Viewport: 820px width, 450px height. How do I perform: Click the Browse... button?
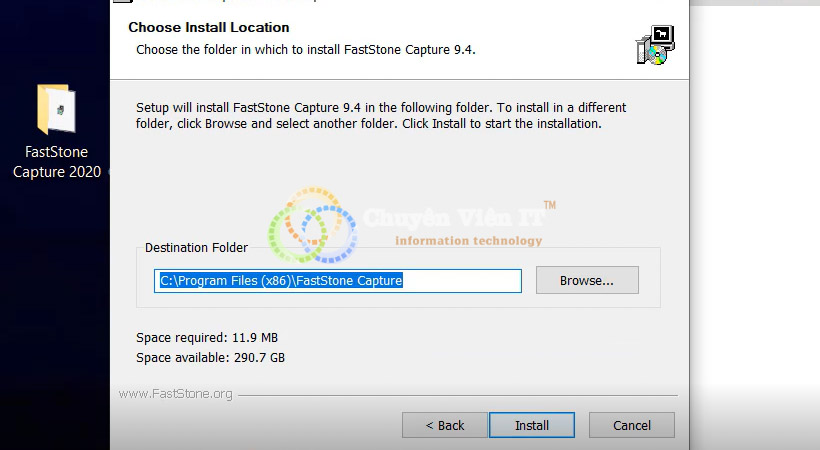586,281
